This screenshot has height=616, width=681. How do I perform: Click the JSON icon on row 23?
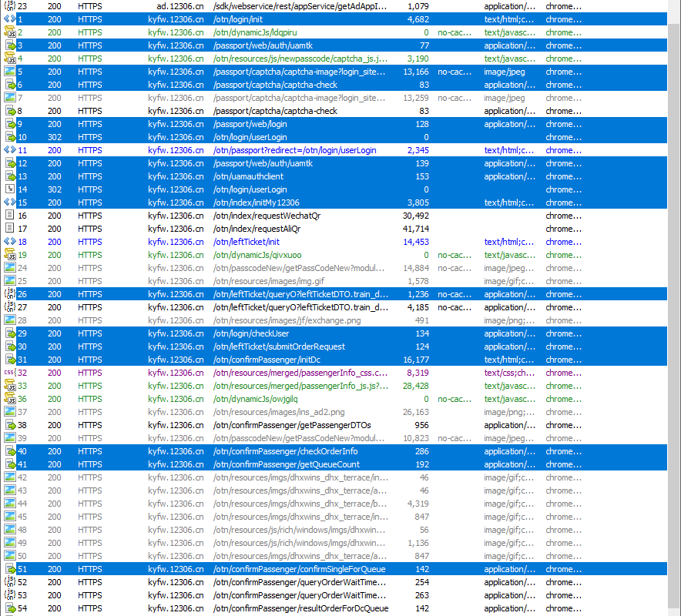coord(9,6)
